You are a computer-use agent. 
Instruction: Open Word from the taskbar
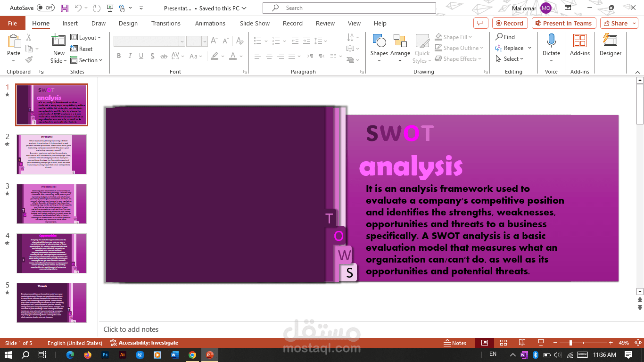(175, 355)
